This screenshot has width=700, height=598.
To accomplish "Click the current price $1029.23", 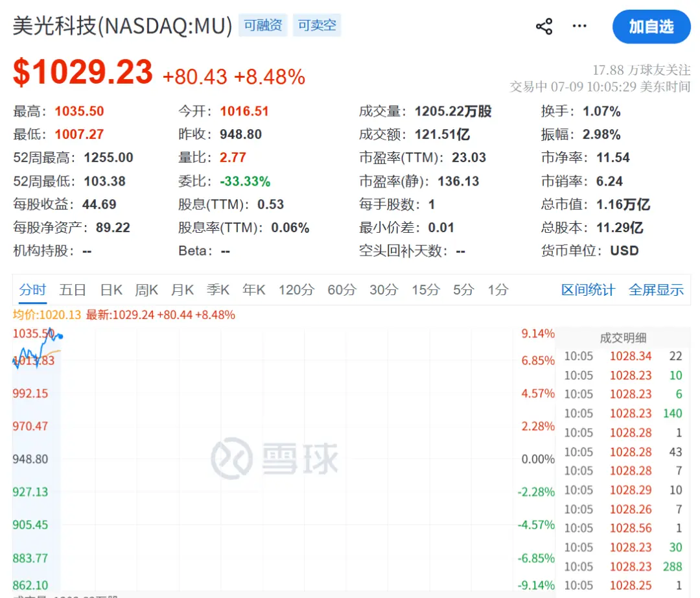I will pyautogui.click(x=83, y=73).
